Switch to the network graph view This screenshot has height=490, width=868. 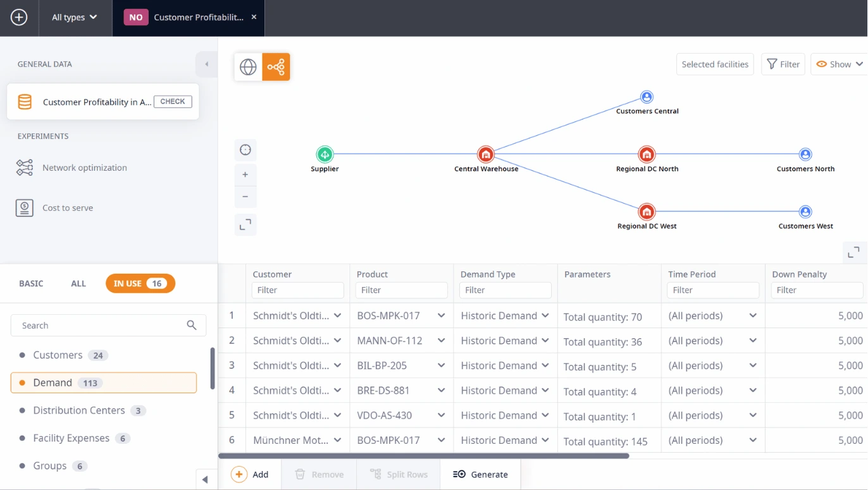click(x=276, y=66)
